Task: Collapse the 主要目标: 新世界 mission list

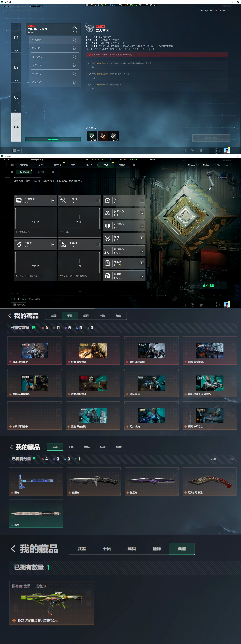Action: (x=75, y=28)
